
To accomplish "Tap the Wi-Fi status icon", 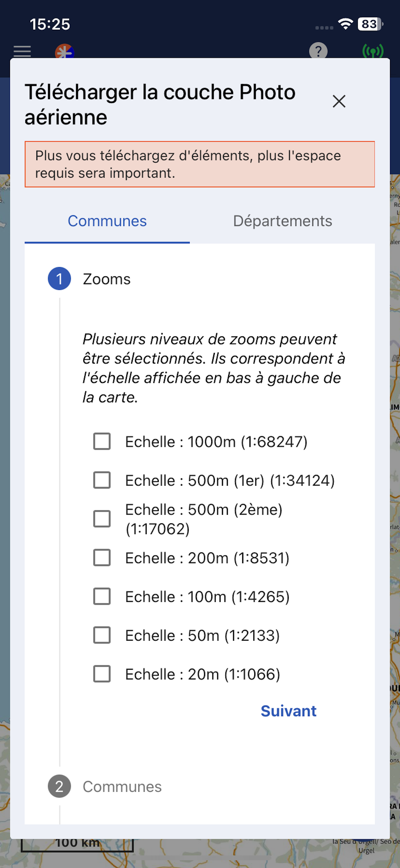I will [x=345, y=24].
